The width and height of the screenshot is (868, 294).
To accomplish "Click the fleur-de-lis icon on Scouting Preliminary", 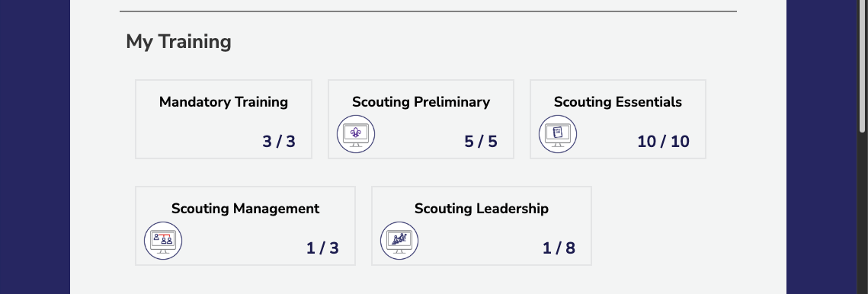I will pyautogui.click(x=356, y=134).
